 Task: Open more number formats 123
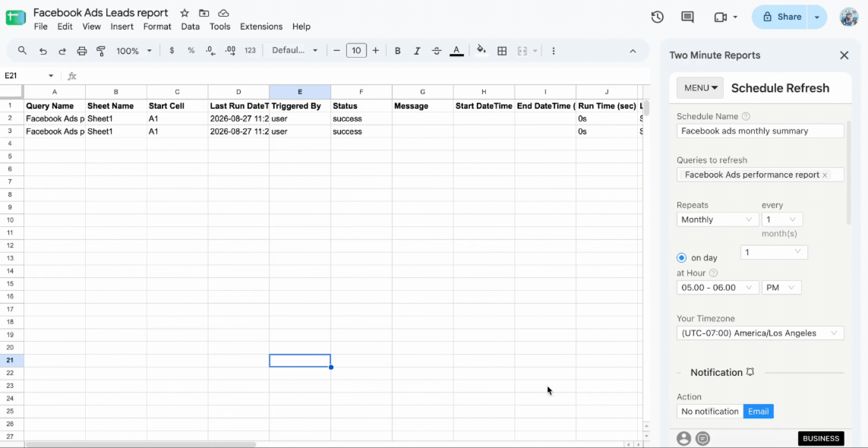pyautogui.click(x=250, y=50)
